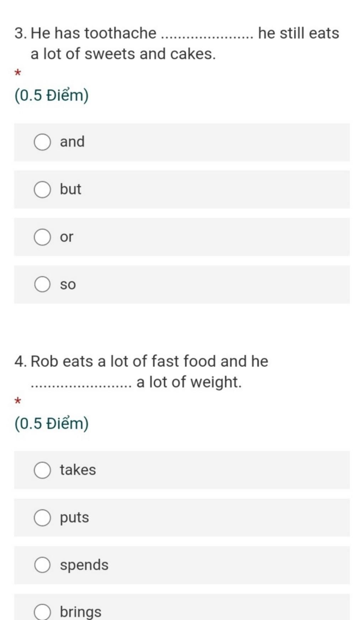Viewport: 364px width, 620px height.
Task: Click the 'so' option row background
Action: pyautogui.click(x=182, y=285)
